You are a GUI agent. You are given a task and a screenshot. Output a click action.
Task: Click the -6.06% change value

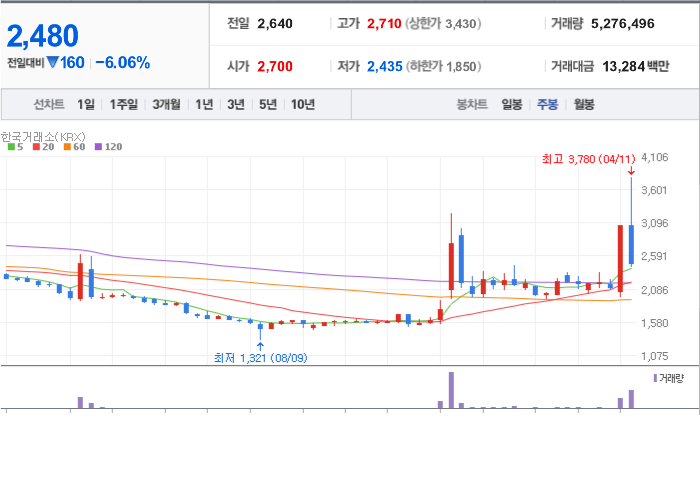click(x=122, y=63)
